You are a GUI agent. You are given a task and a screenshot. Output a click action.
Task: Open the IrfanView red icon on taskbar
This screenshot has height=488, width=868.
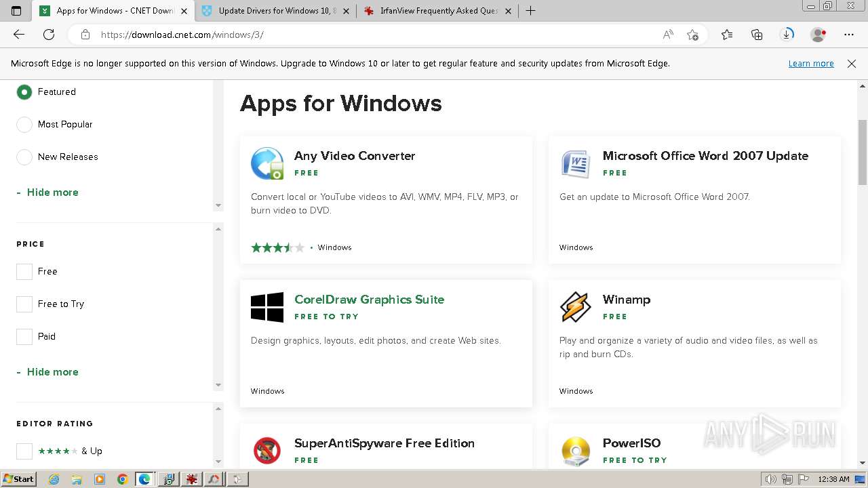[x=191, y=479]
